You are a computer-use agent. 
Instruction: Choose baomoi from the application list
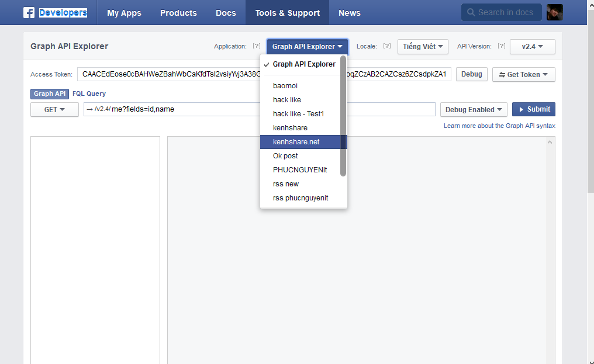303,86
